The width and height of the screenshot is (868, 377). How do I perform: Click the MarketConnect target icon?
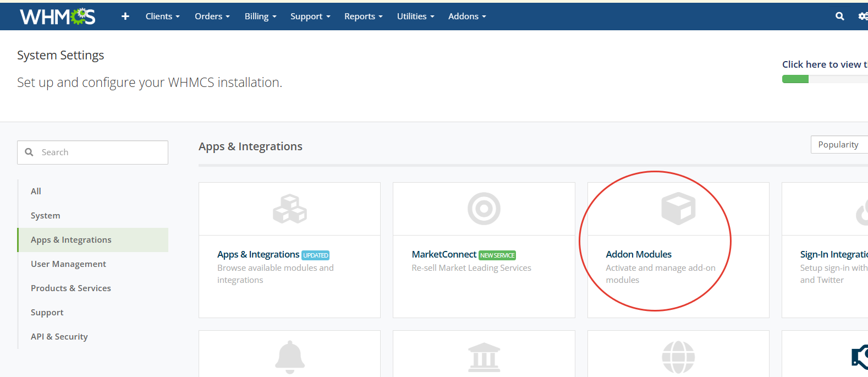click(x=484, y=209)
